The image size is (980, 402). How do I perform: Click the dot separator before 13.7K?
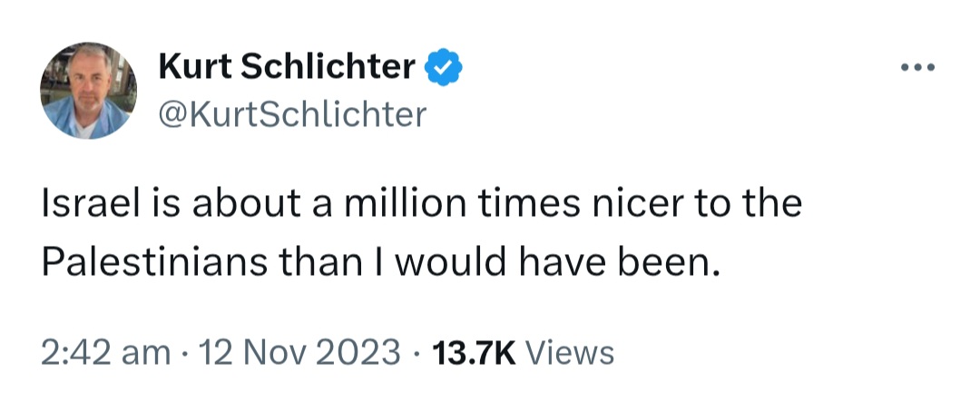click(x=416, y=351)
